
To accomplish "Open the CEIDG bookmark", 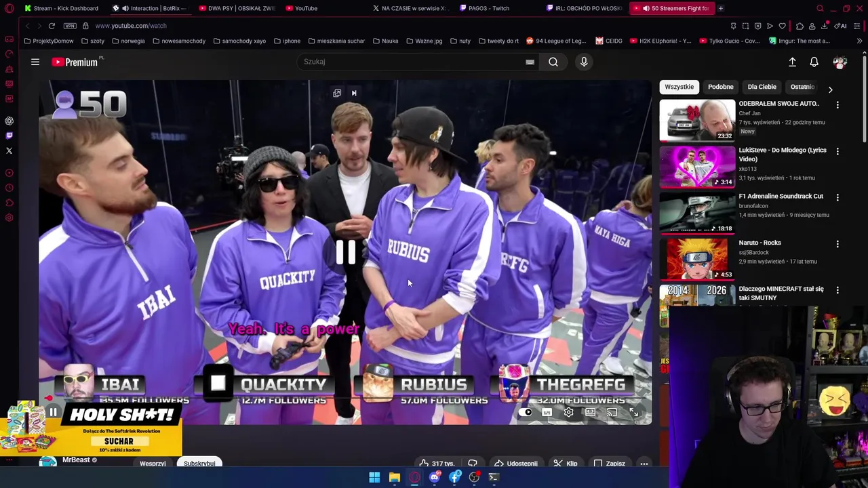I will [609, 41].
